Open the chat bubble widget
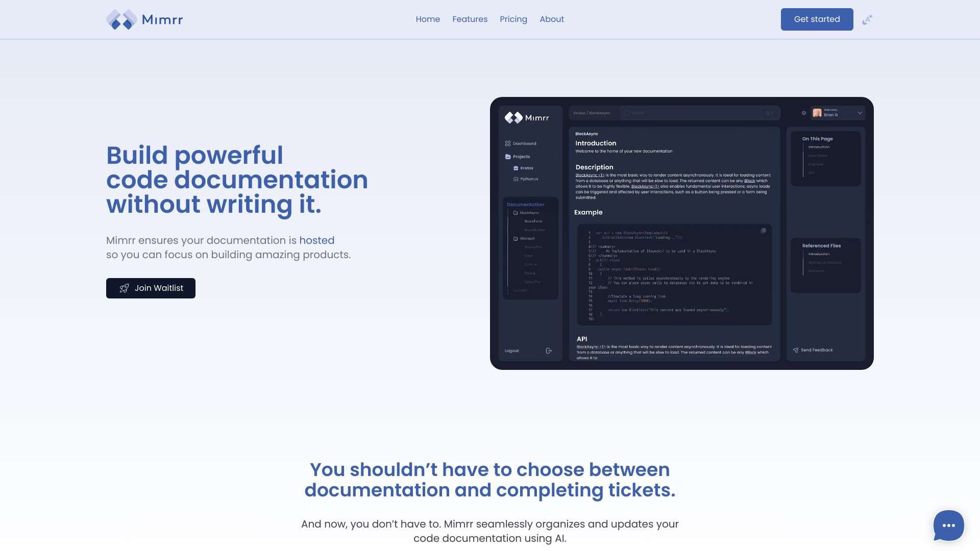Screen dimensions: 980x551 [x=948, y=525]
